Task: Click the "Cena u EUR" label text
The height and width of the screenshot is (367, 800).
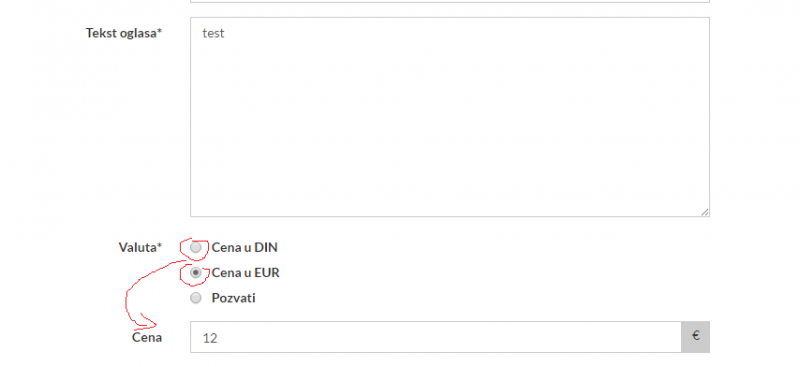Action: 245,273
